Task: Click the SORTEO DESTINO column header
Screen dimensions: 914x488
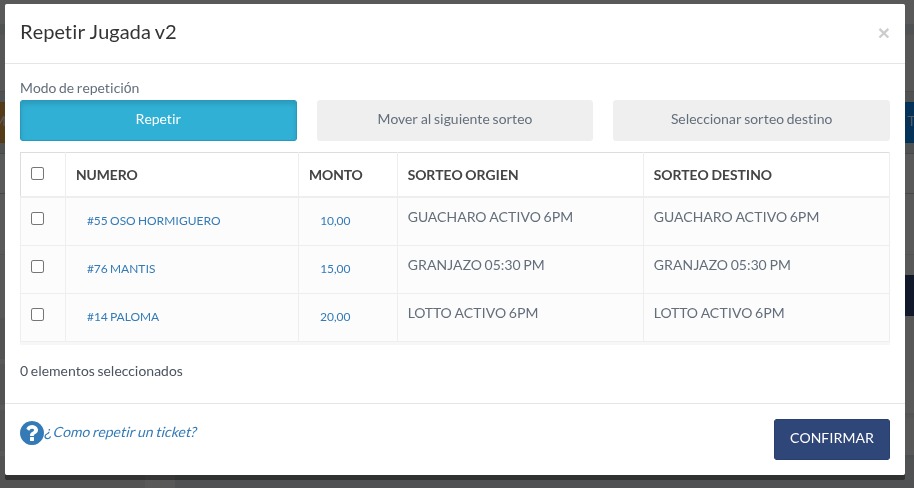Action: coord(712,175)
